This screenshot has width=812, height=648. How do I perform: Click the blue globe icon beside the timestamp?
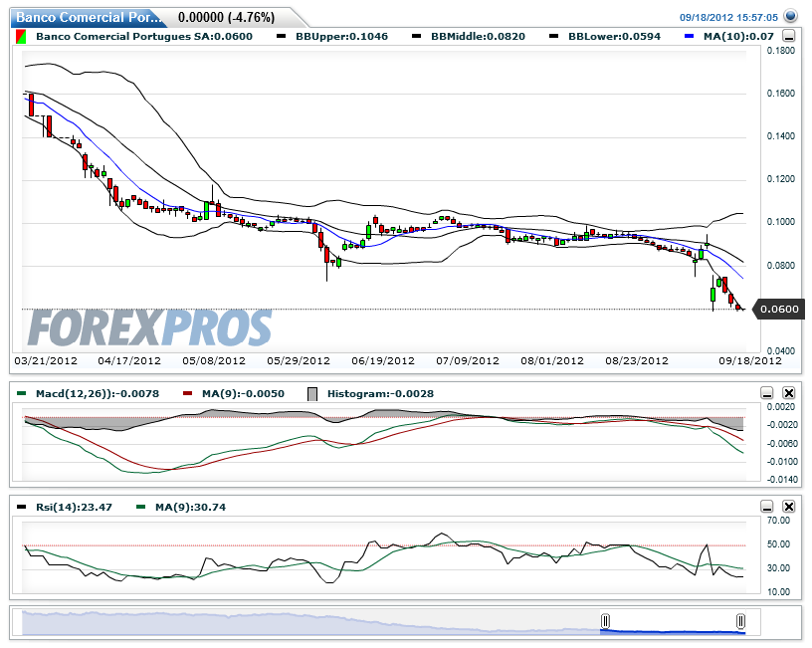coord(790,16)
